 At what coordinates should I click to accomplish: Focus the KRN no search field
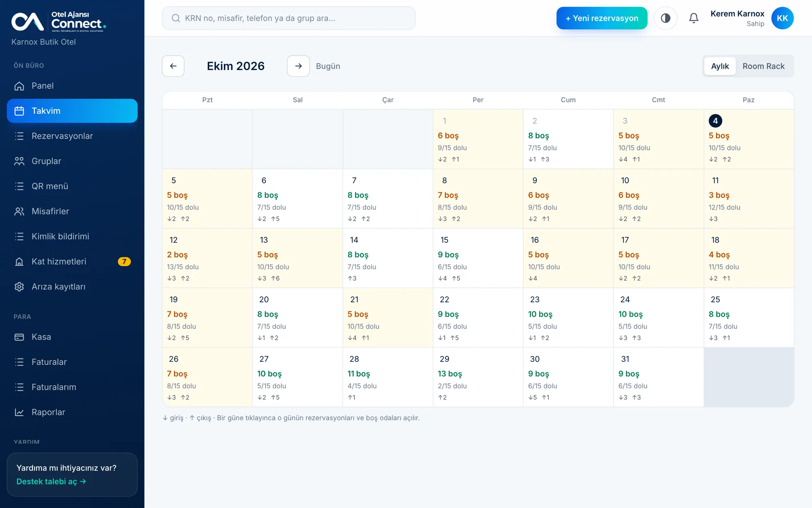(x=289, y=18)
